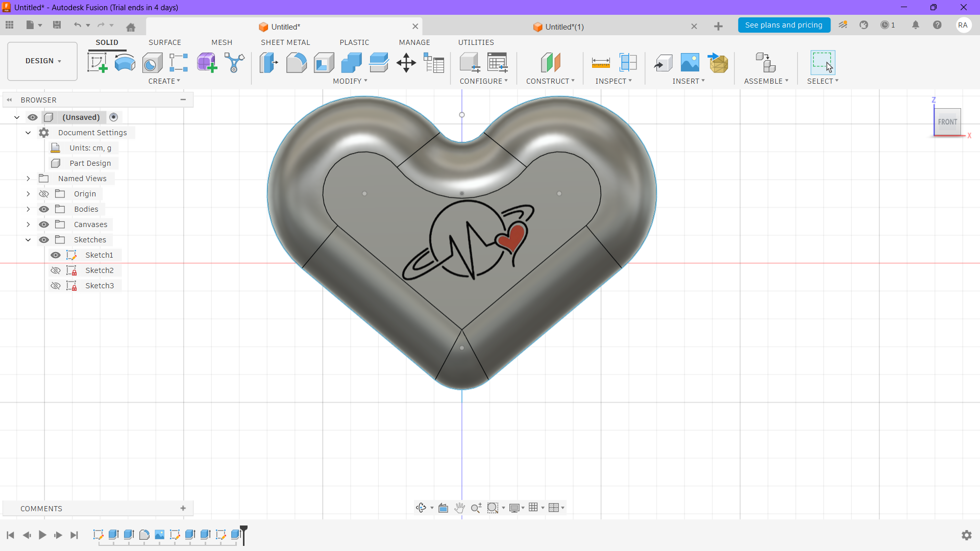
Task: Hide Sketch1 using its eye icon
Action: pos(56,255)
